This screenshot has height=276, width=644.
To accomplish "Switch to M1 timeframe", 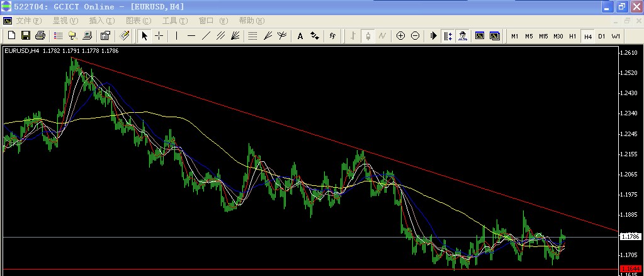I will point(514,36).
